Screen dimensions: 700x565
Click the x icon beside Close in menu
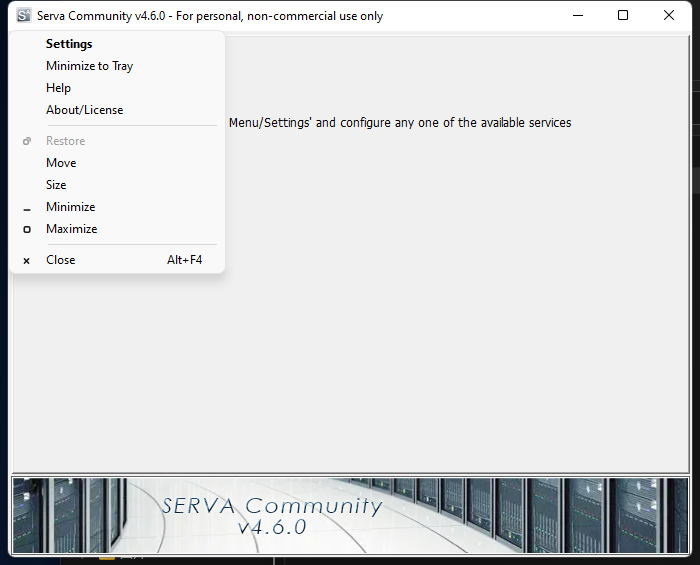(27, 260)
